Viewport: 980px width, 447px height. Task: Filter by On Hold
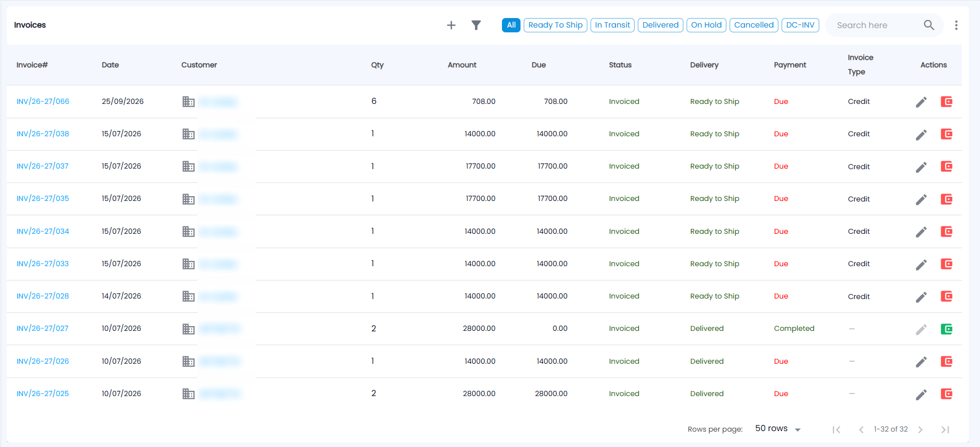[x=706, y=25]
